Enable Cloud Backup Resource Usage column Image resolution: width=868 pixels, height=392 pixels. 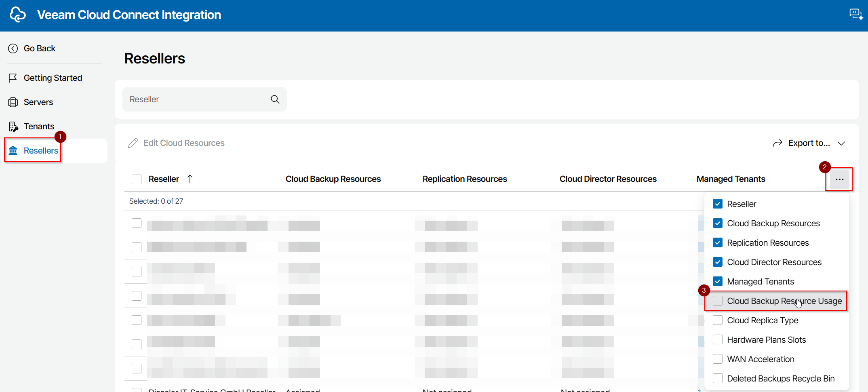[x=718, y=301]
